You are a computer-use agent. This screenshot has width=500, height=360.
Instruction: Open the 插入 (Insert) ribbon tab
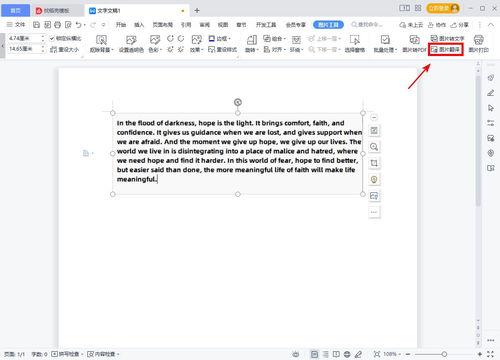click(x=139, y=25)
